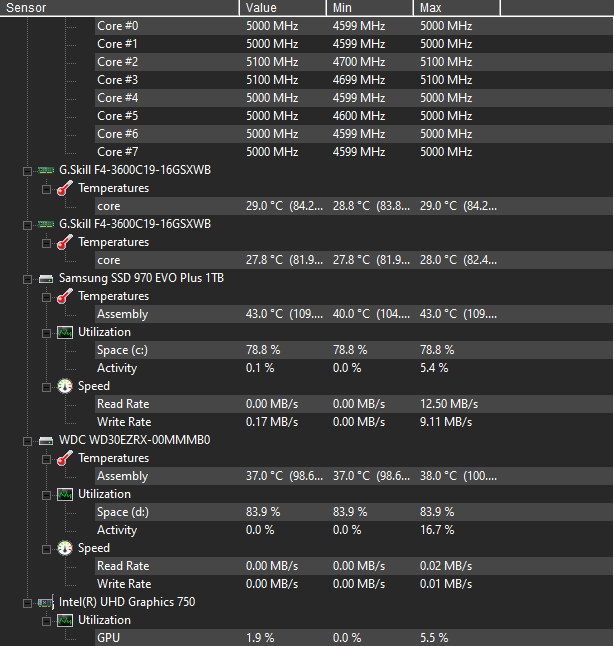Click the Speed gauge icon under WDC drive
The image size is (614, 646).
point(65,548)
